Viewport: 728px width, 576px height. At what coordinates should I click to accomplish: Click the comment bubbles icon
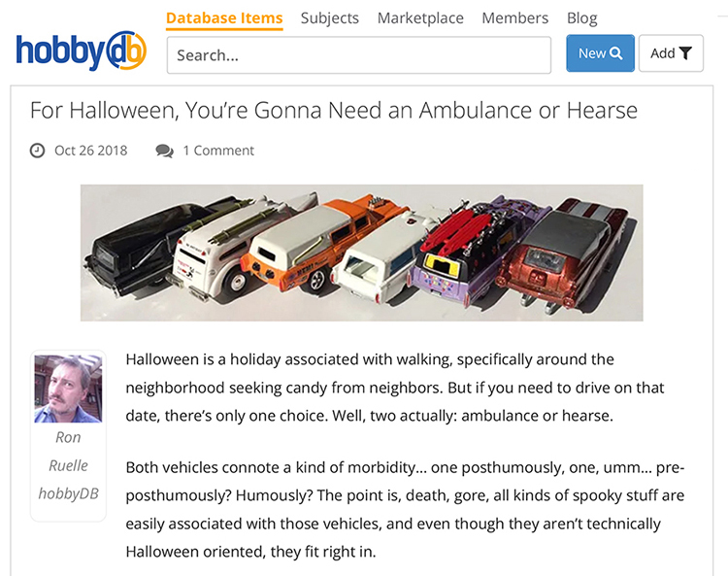165,151
